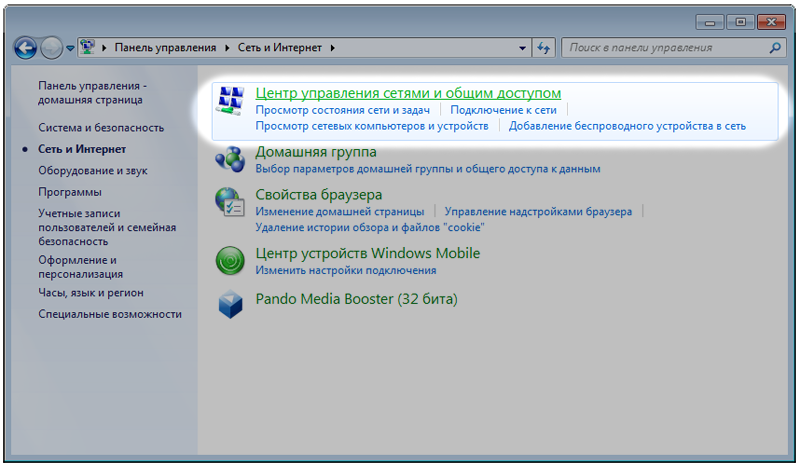This screenshot has width=800, height=466.
Task: Click the Back arrow navigation button
Action: 25,47
